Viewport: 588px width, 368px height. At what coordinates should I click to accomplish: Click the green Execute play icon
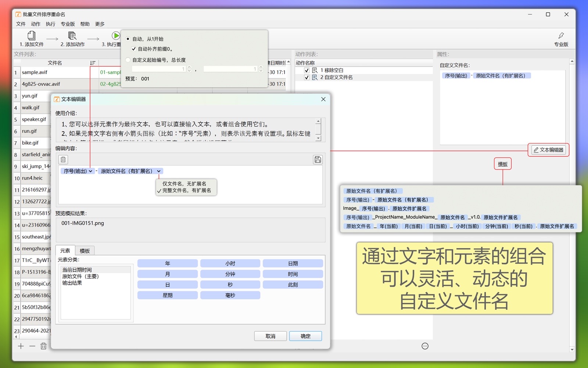tap(116, 36)
